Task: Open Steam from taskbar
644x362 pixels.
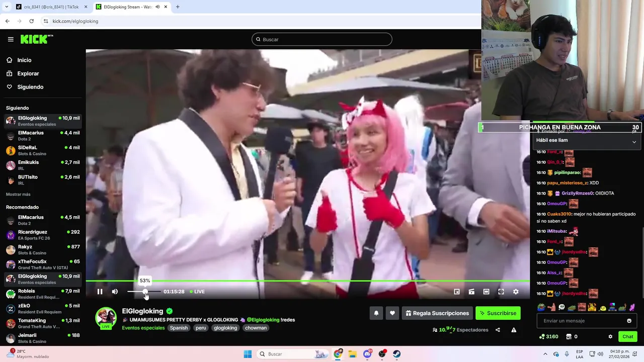Action: [397, 354]
